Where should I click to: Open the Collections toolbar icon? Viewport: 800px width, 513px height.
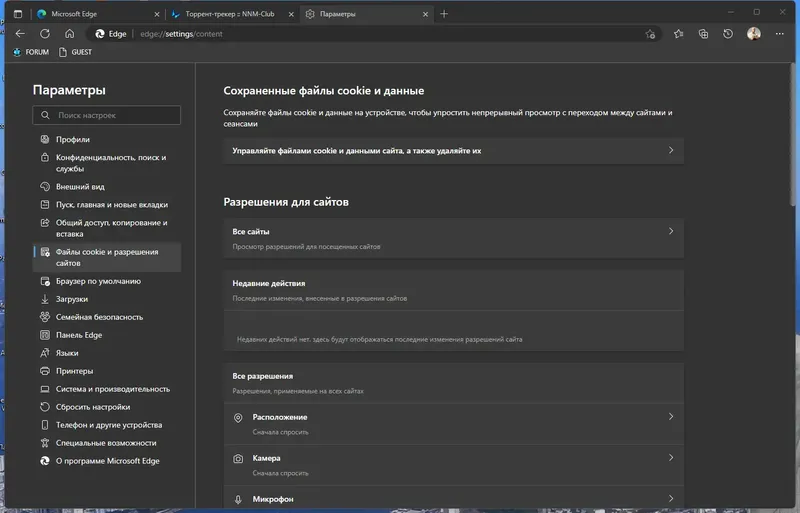(703, 33)
